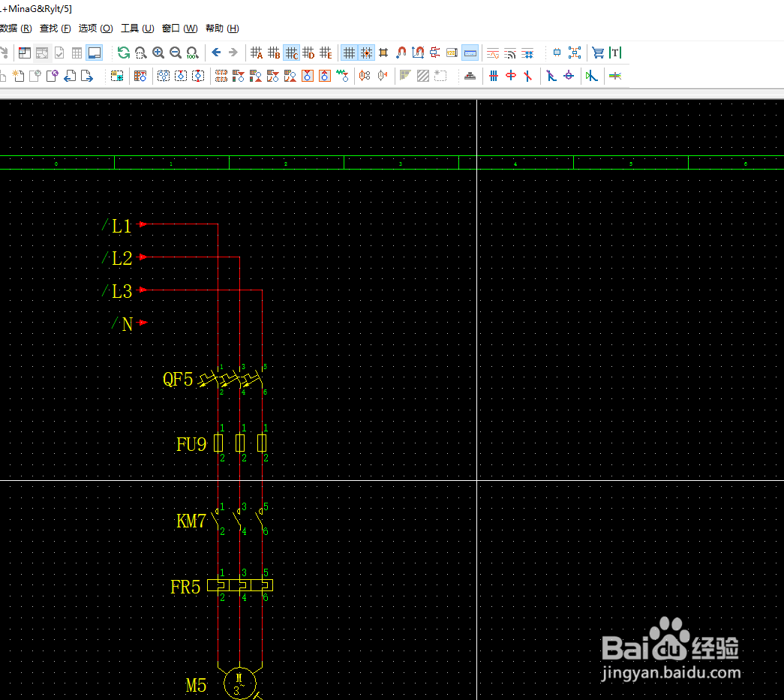The height and width of the screenshot is (700, 784).
Task: Go forward with the gray right arrow
Action: pyautogui.click(x=233, y=53)
